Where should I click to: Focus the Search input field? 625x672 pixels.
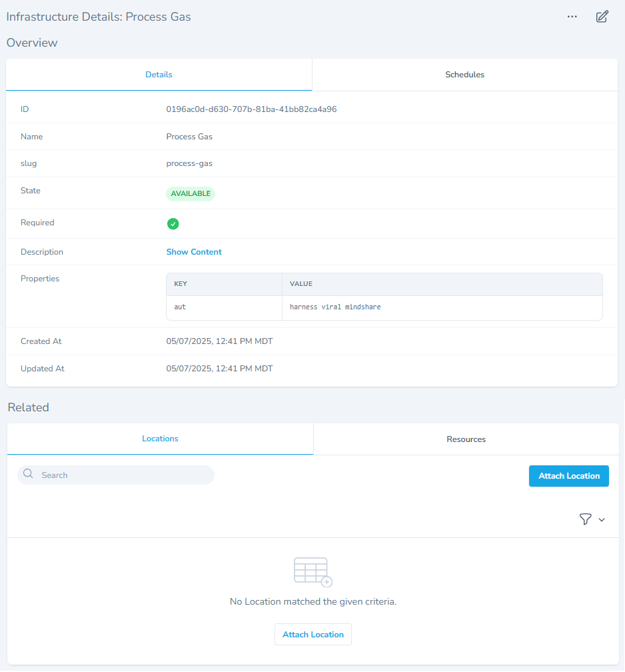[x=123, y=475]
